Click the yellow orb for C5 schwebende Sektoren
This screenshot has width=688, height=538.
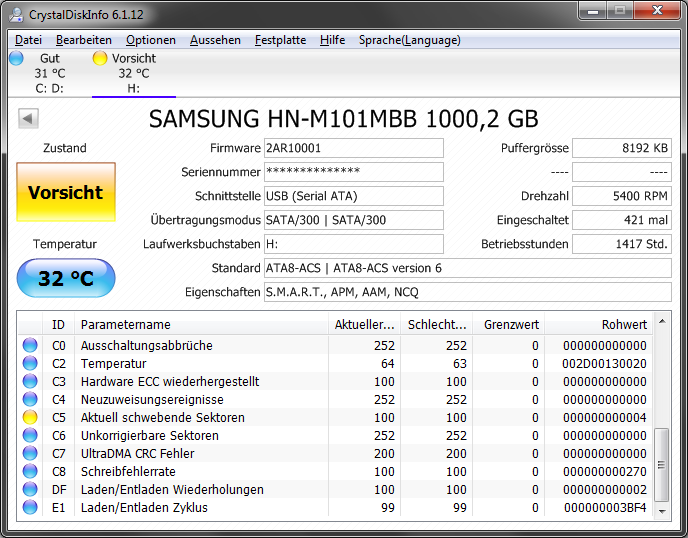[x=30, y=417]
